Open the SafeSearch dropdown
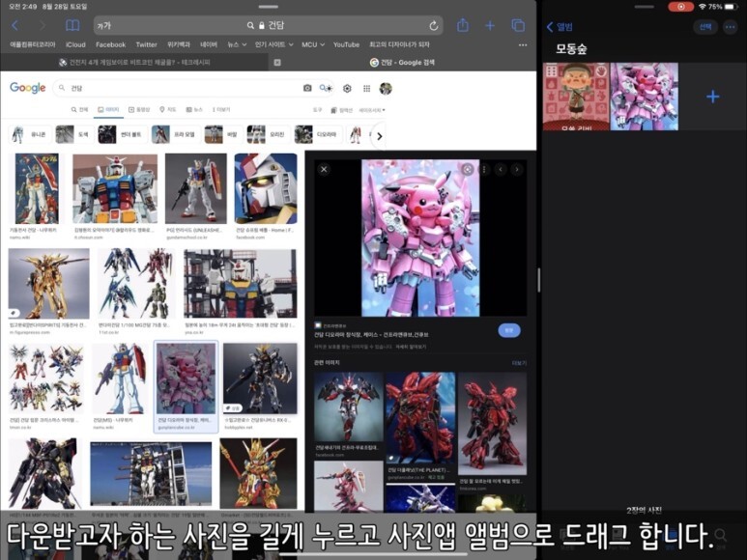 tap(372, 110)
